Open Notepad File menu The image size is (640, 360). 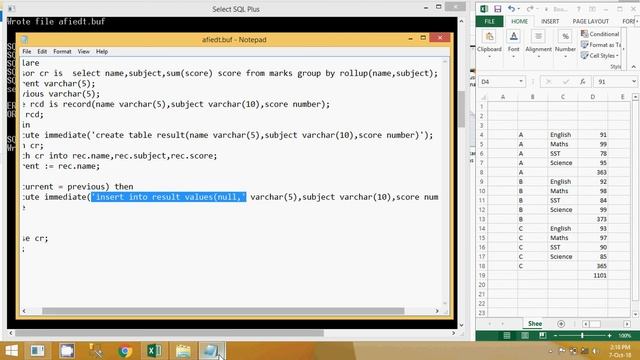coord(27,51)
